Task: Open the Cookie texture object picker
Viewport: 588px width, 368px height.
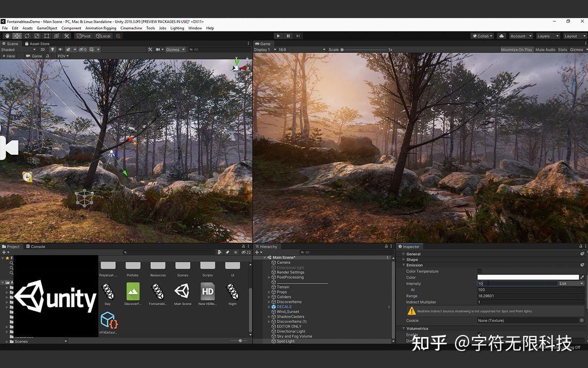Action: pyautogui.click(x=582, y=321)
